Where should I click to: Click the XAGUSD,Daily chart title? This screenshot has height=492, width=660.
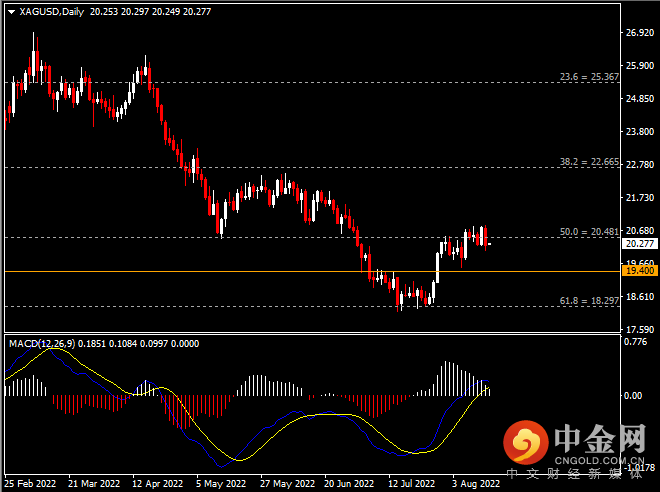pyautogui.click(x=51, y=12)
